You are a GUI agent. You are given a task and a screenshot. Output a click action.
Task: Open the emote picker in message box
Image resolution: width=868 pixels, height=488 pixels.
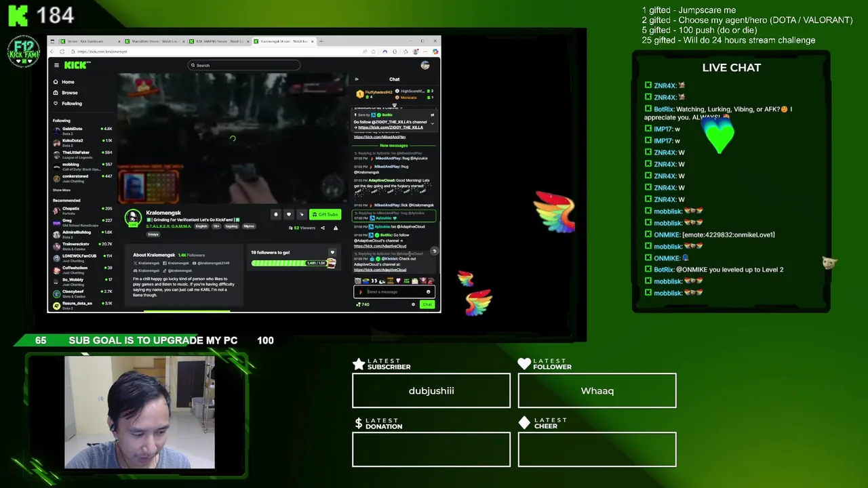coord(428,292)
